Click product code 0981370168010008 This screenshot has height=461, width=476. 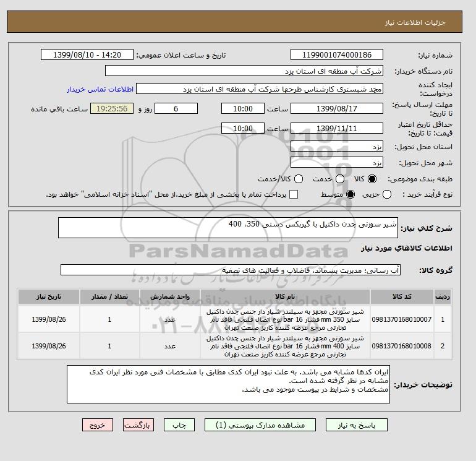tap(402, 346)
